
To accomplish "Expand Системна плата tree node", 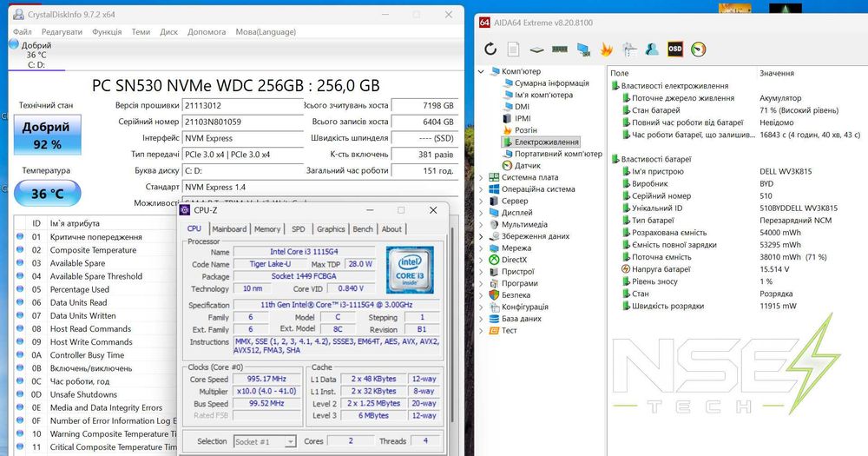I will (481, 177).
